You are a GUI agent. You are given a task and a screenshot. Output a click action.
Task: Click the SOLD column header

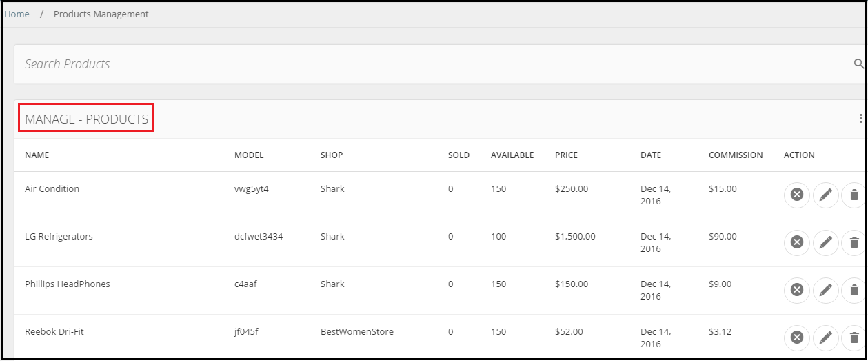tap(458, 155)
